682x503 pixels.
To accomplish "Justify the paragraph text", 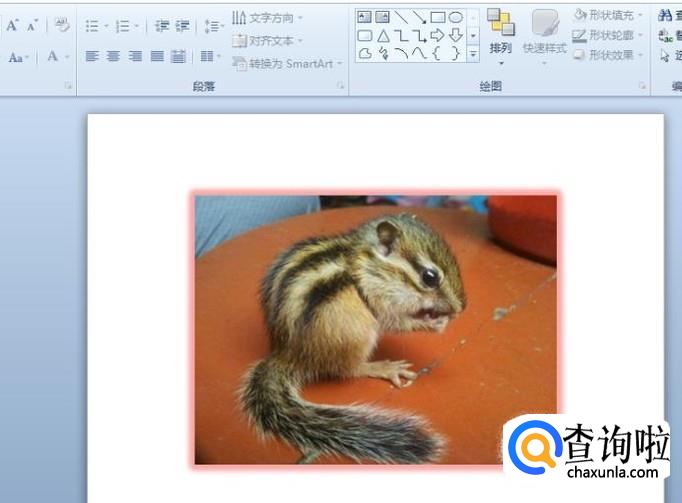I will (x=157, y=56).
